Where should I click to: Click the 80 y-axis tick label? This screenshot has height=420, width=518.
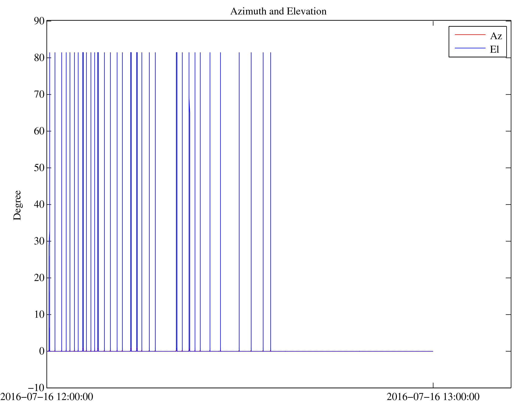(x=39, y=58)
